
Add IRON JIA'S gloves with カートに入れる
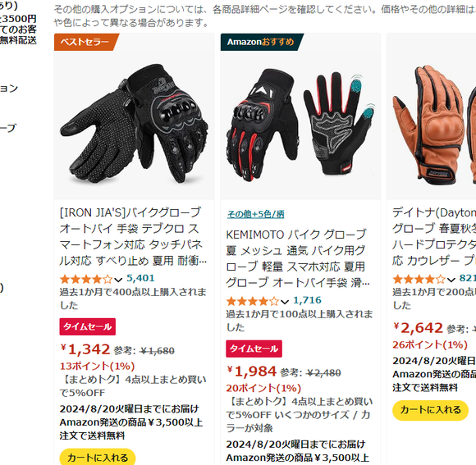98,457
